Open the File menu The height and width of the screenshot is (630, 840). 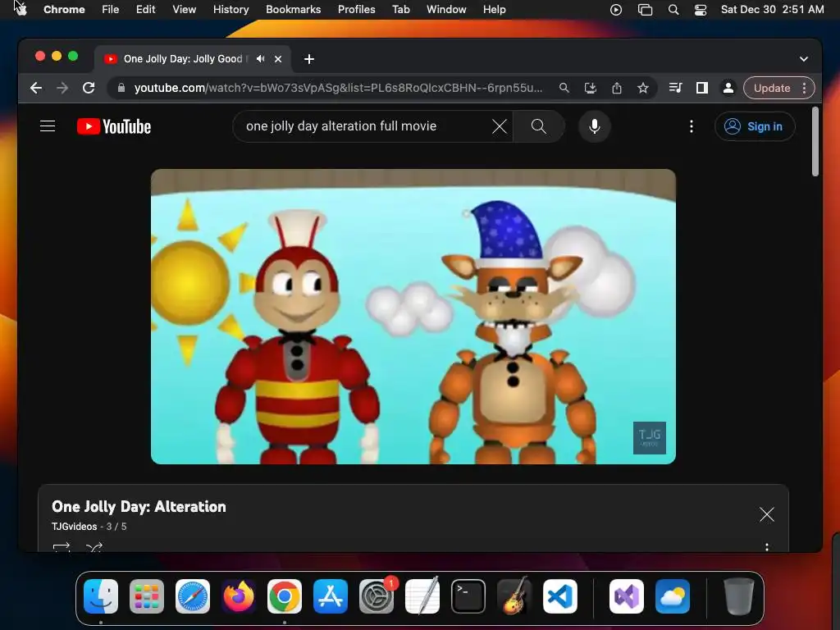tap(111, 10)
